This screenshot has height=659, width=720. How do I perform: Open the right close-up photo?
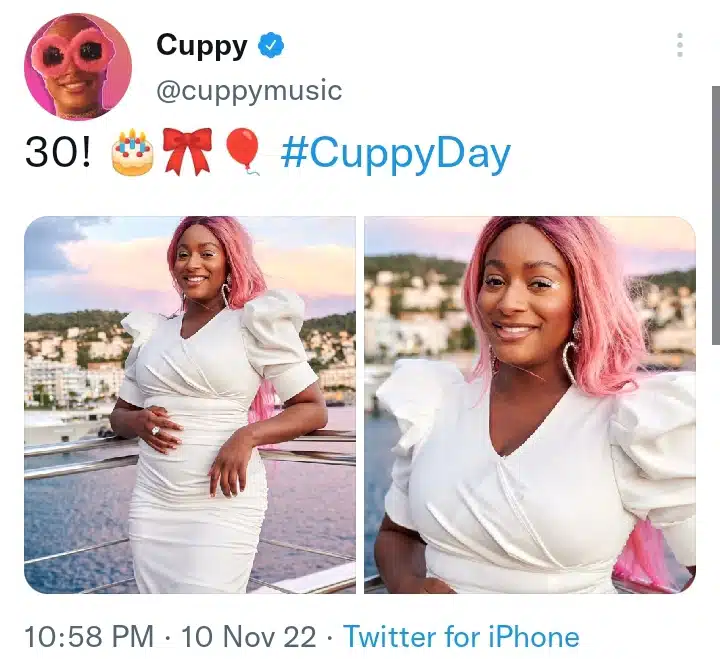point(530,405)
